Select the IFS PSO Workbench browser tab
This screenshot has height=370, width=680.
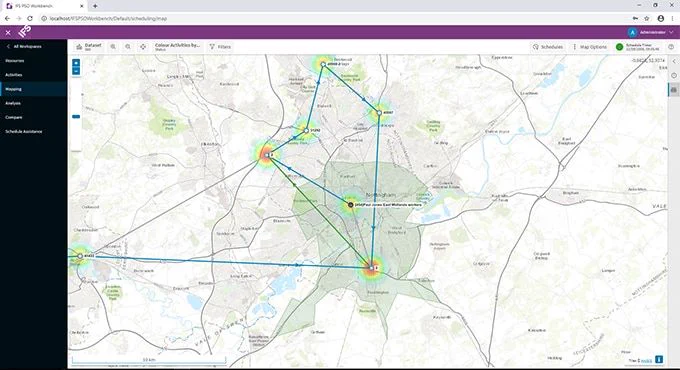(x=45, y=6)
